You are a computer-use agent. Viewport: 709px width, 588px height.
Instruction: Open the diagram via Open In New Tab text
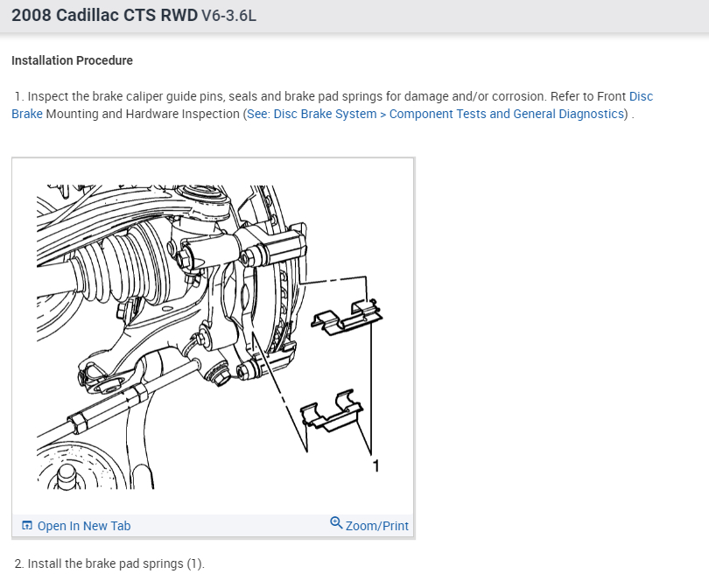pos(84,526)
